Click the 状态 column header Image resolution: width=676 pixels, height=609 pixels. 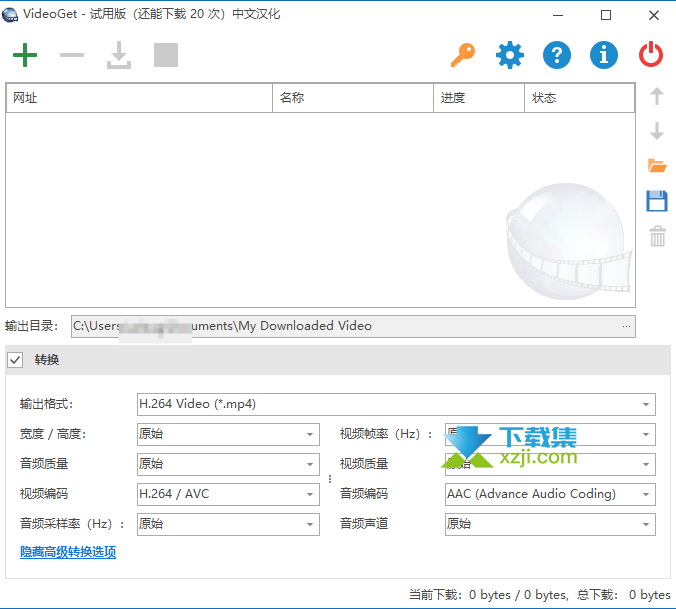pos(579,98)
